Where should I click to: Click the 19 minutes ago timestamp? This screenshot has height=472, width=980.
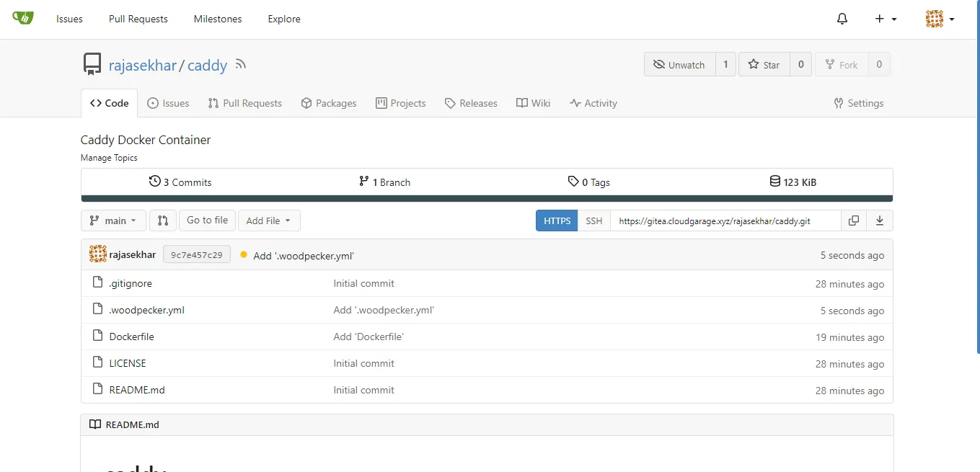click(849, 337)
